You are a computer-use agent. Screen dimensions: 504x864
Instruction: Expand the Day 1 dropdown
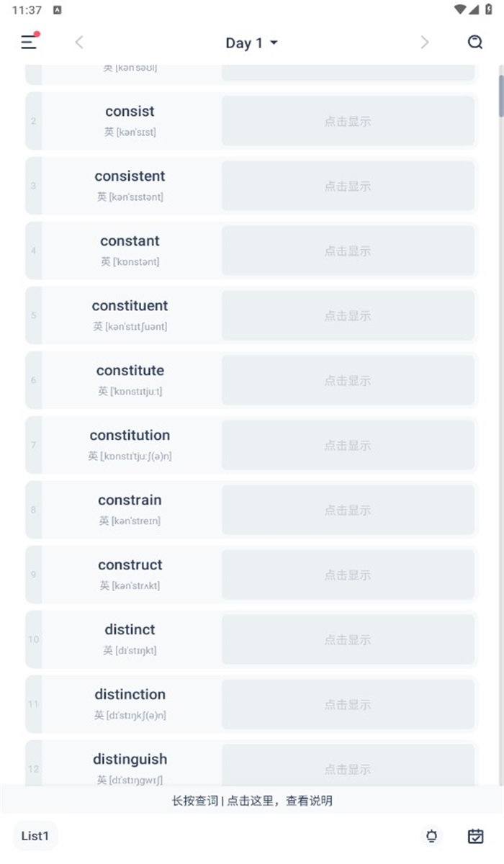tap(251, 43)
